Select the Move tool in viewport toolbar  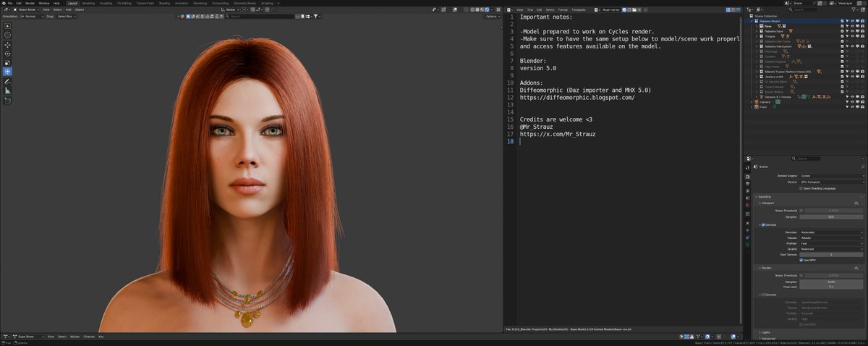[x=7, y=45]
